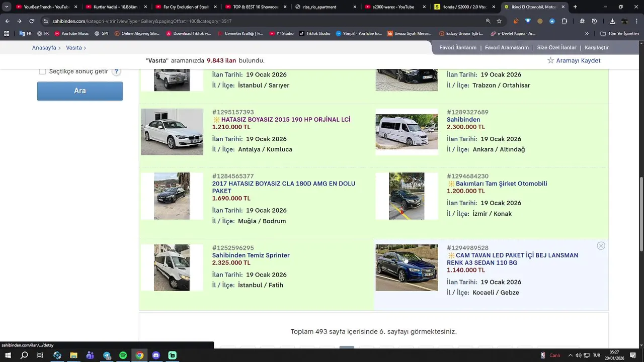Click the volume icon in system tray
Screen dimensions: 644x362
coord(578,355)
